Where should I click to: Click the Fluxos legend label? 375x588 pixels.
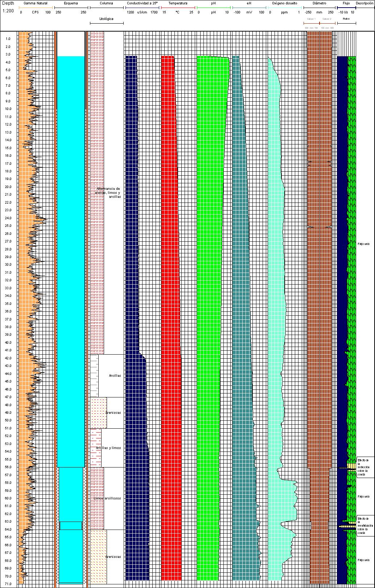click(x=346, y=19)
